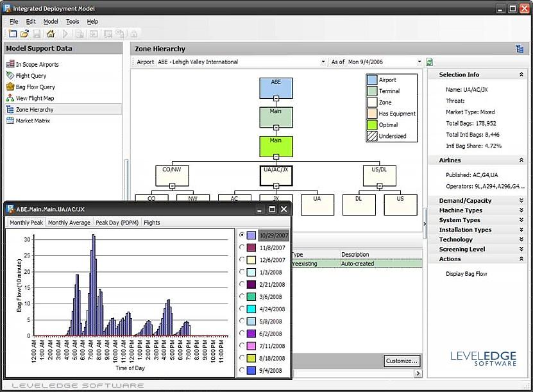Choose the 3/6/2008 date radio button
Image resolution: width=533 pixels, height=392 pixels.
[242, 296]
